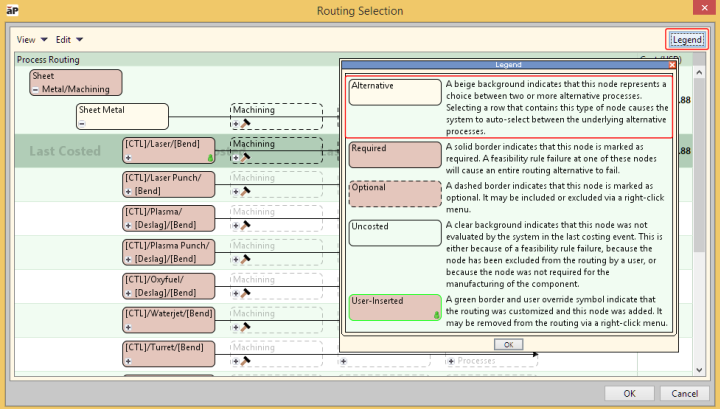Viewport: 721px width, 410px height.
Task: Close the Legend popup window
Action: [671, 65]
